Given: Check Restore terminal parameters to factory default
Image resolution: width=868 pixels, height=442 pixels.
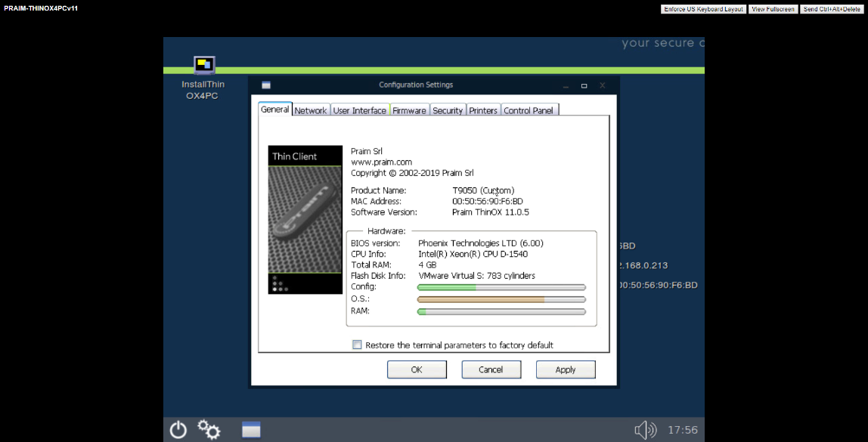Looking at the screenshot, I should (x=357, y=345).
